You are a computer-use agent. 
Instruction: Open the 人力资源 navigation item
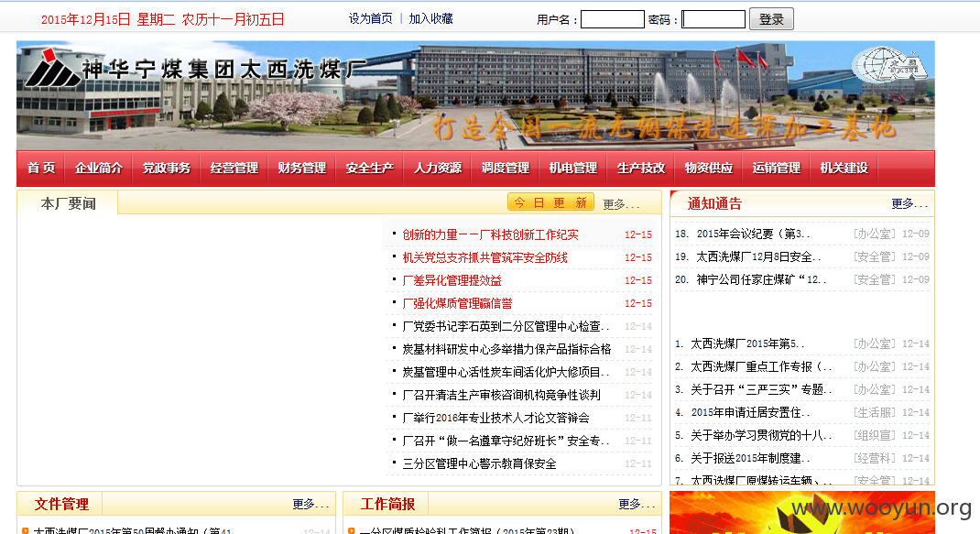[x=438, y=169]
